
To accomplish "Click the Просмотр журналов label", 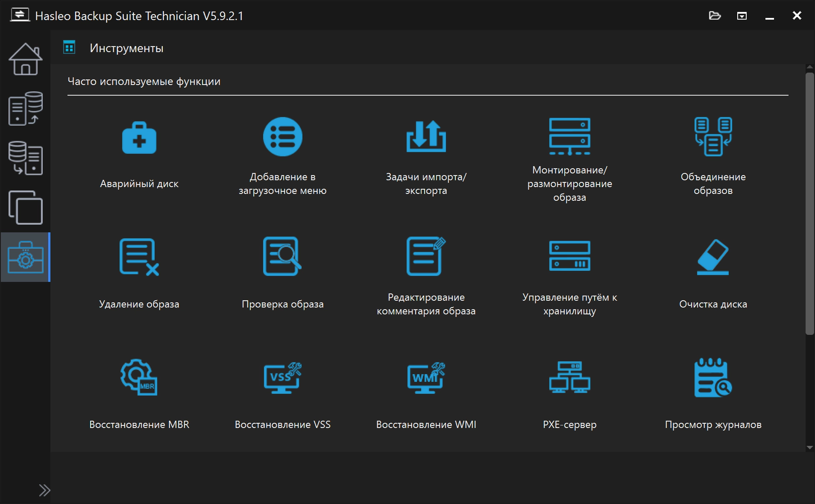I will tap(713, 425).
